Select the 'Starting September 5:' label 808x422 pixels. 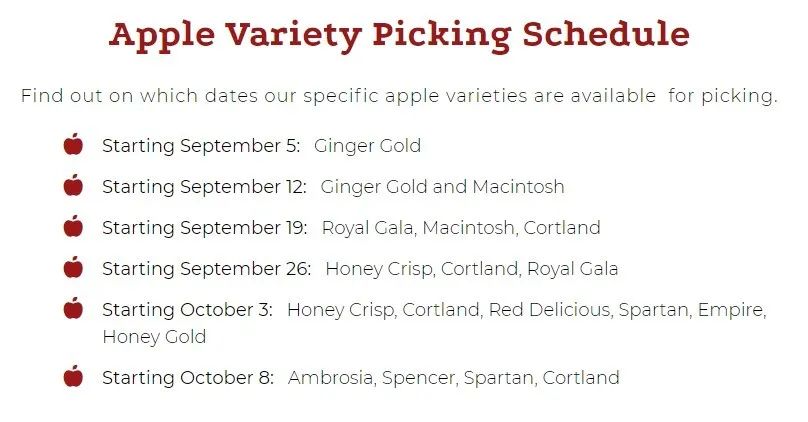[201, 146]
